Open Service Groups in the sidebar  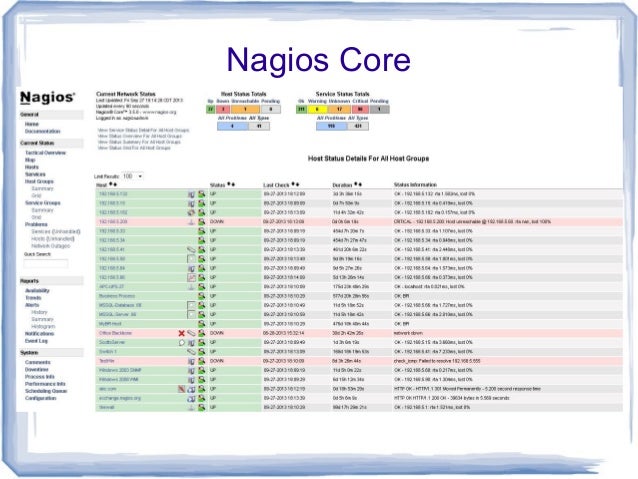pyautogui.click(x=43, y=203)
